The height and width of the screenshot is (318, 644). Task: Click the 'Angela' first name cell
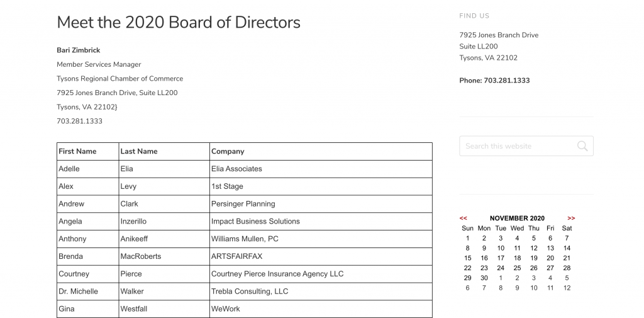[x=88, y=221]
